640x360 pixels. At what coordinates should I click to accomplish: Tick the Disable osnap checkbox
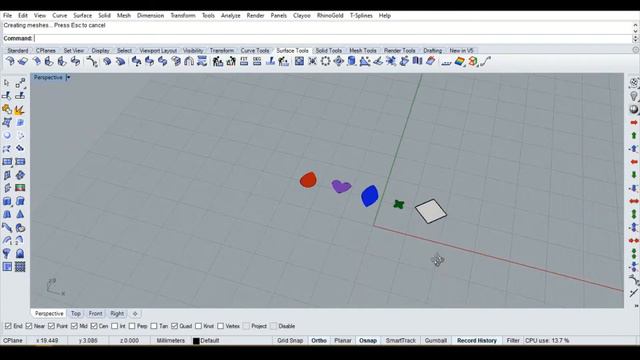[273, 326]
